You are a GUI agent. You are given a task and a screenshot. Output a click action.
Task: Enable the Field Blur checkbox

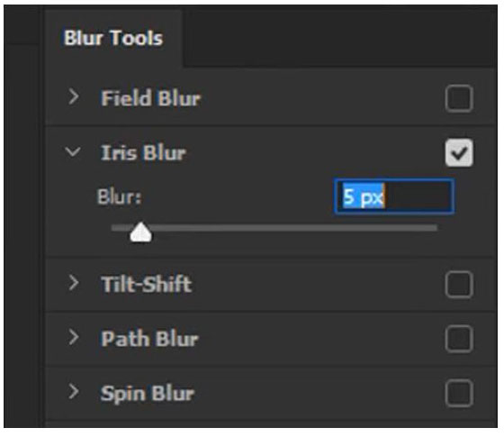(459, 98)
